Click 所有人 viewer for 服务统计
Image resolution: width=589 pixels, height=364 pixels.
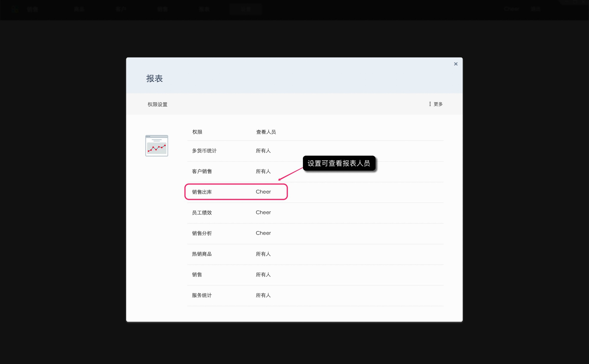[x=263, y=295]
